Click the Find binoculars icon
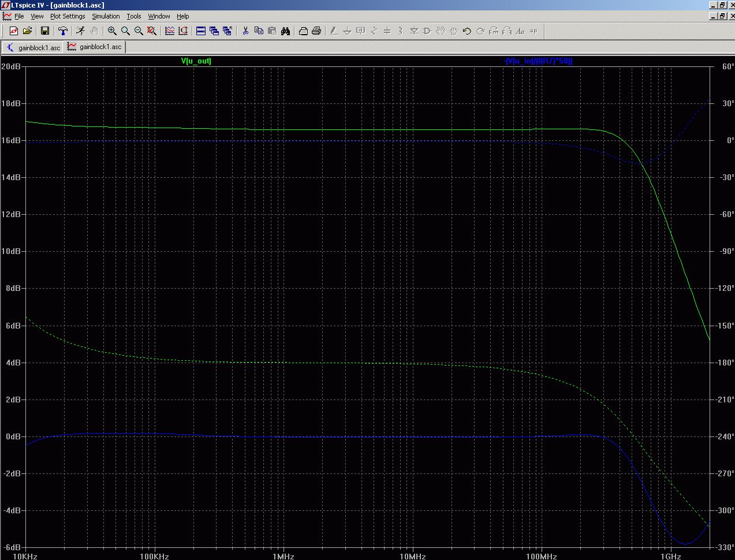735x560 pixels. tap(285, 31)
